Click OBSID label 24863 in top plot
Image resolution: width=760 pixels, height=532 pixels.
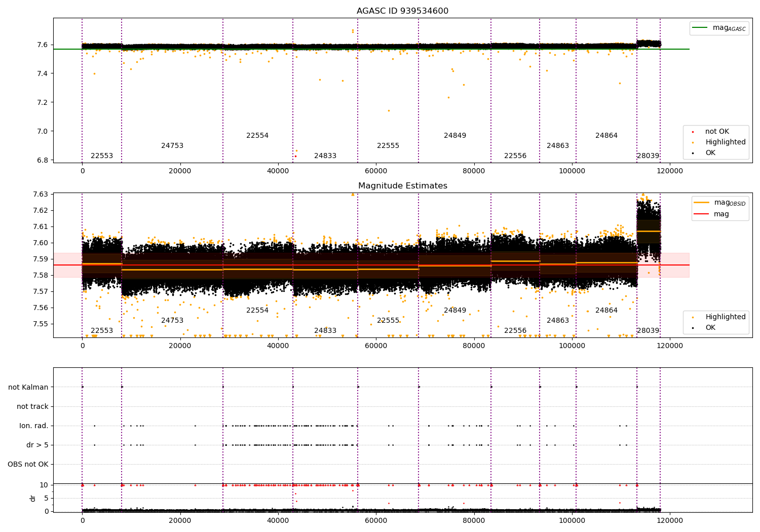tap(558, 146)
